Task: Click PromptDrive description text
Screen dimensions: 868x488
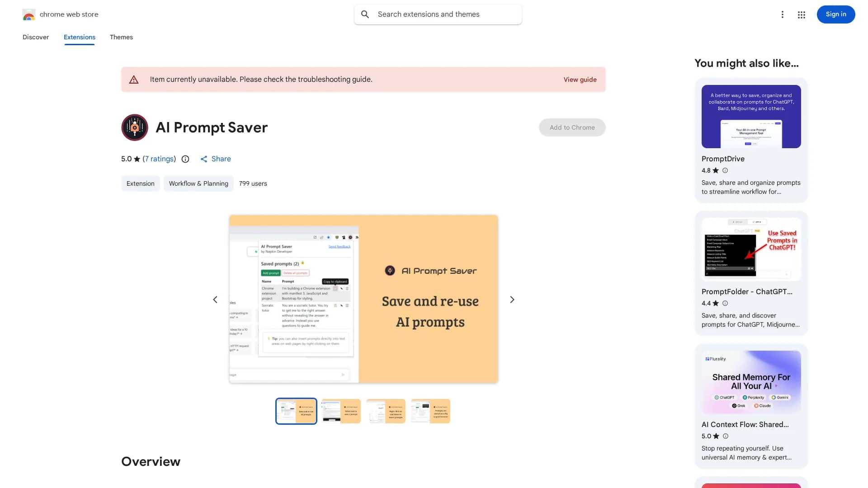Action: pos(751,187)
